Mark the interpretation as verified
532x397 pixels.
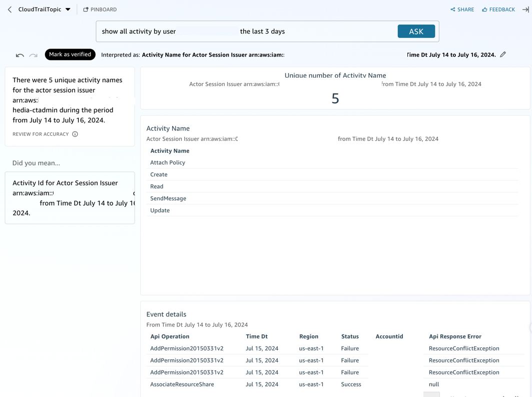pos(70,55)
